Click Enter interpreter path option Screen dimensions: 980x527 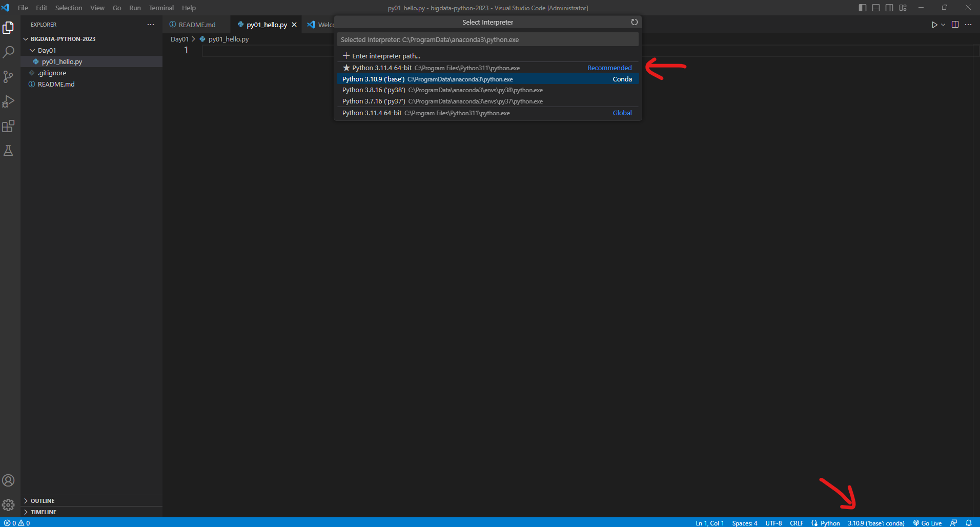[488, 56]
